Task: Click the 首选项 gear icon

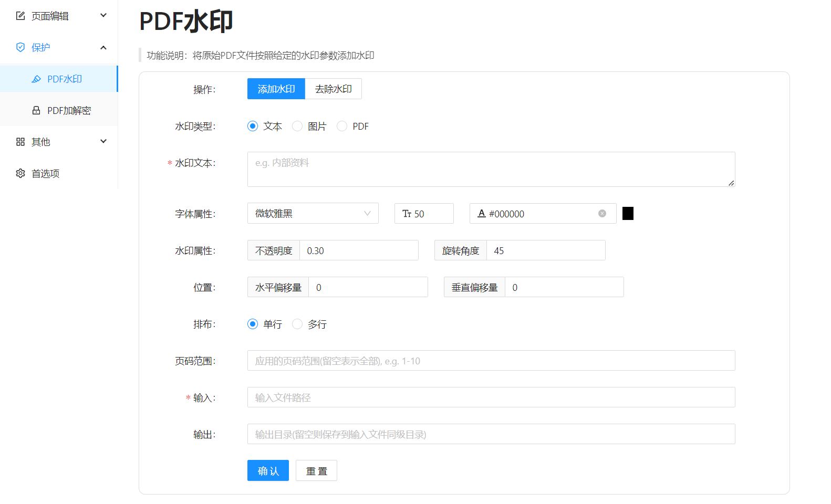Action: click(20, 173)
